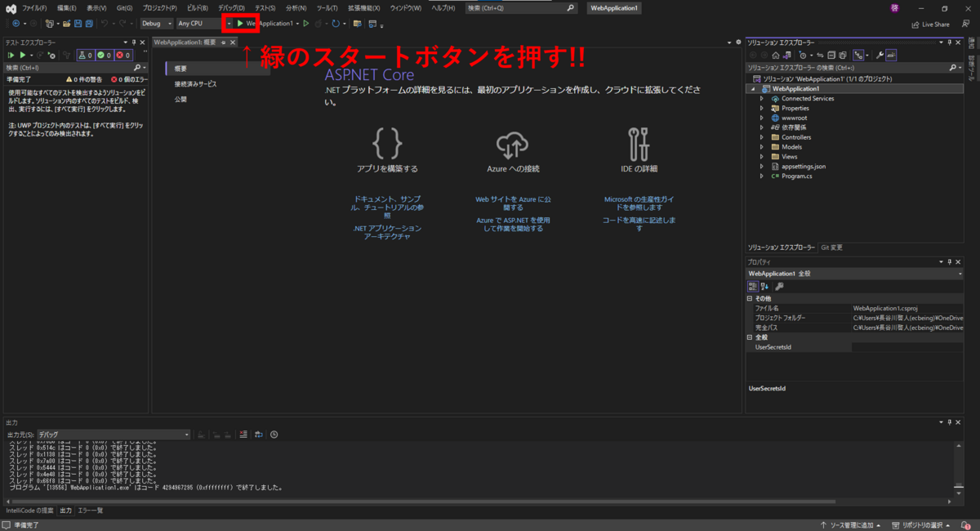Toggle the not-run tests flask filter
Image resolution: width=980 pixels, height=531 pixels.
(86, 55)
